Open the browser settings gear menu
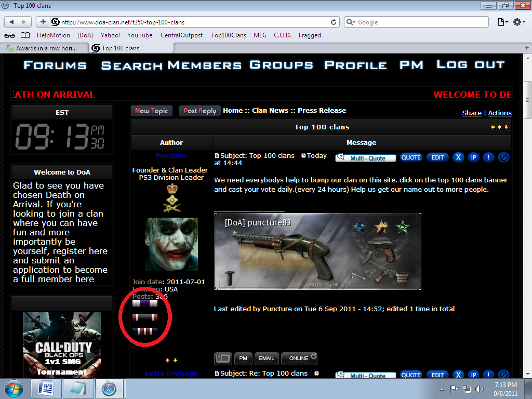Screen dimensions: 532x399 pyautogui.click(x=519, y=22)
